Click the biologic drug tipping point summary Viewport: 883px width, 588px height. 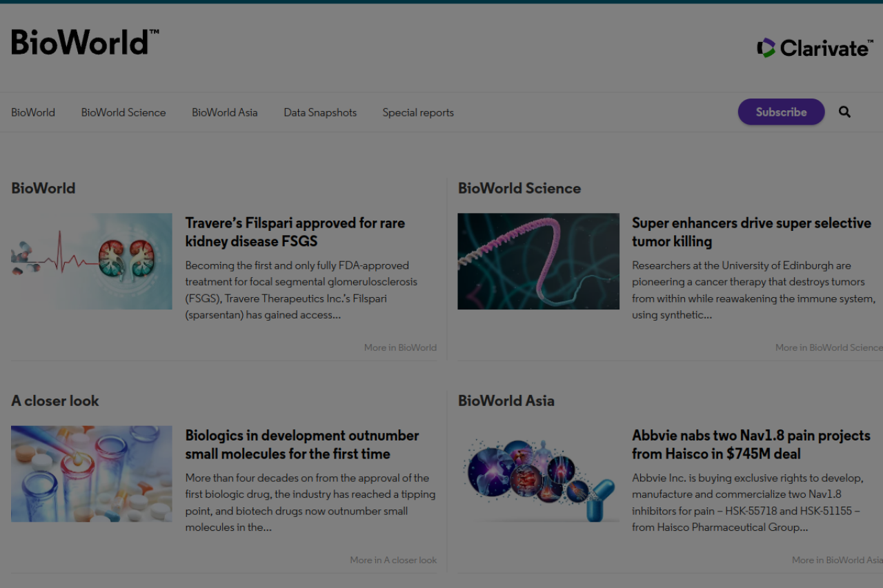pyautogui.click(x=310, y=503)
